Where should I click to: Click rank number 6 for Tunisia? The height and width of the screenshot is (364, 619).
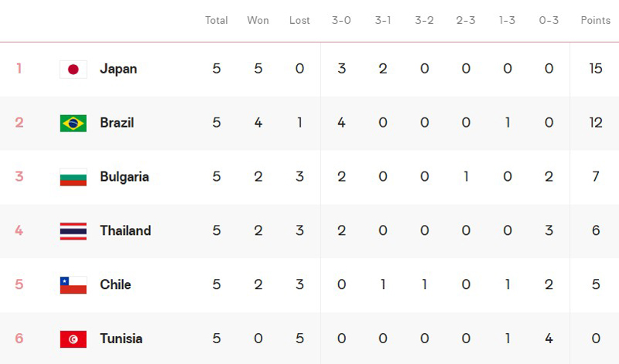point(19,339)
